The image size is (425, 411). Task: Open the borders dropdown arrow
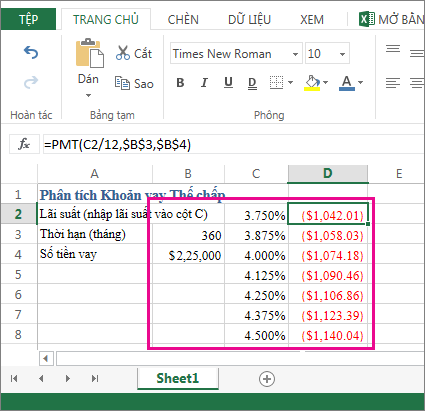click(290, 82)
